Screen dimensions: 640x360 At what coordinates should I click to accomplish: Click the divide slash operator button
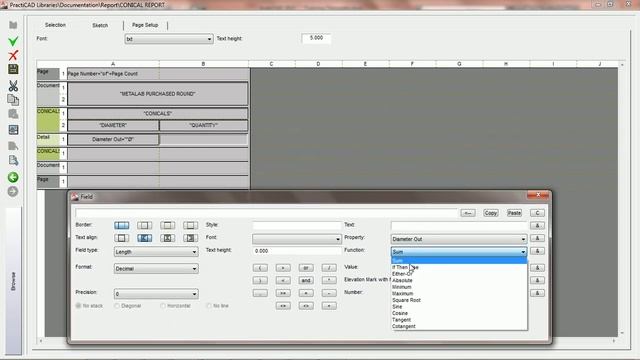pos(329,268)
